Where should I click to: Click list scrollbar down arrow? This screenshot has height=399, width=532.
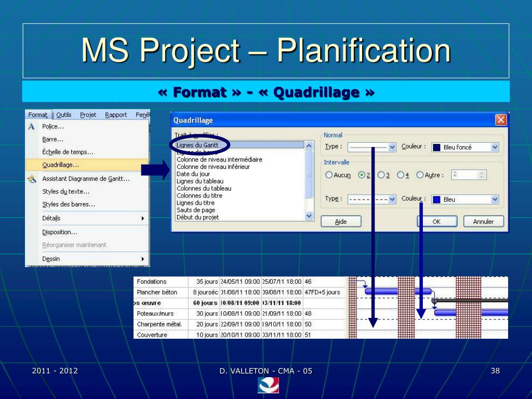[x=309, y=216]
